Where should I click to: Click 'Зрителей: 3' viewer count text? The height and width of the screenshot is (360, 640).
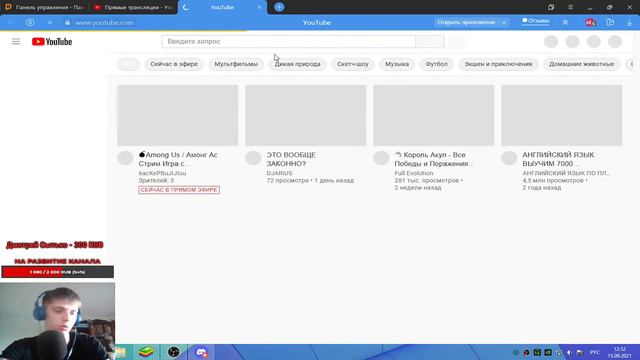pos(156,180)
